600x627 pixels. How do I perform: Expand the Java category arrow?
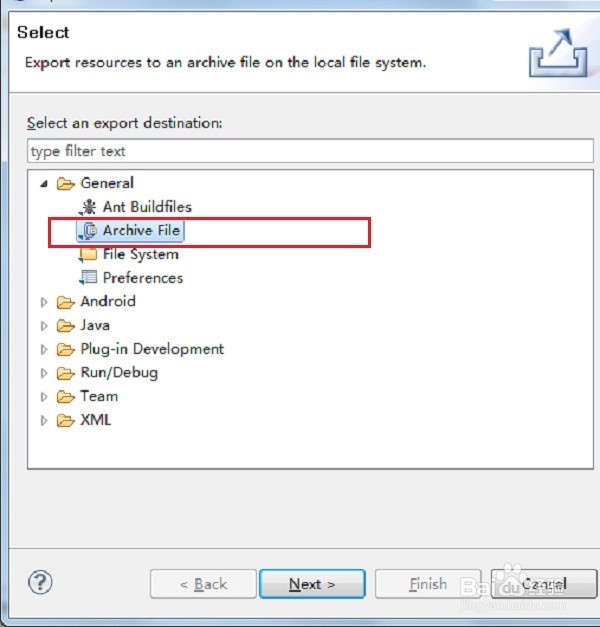coord(44,326)
